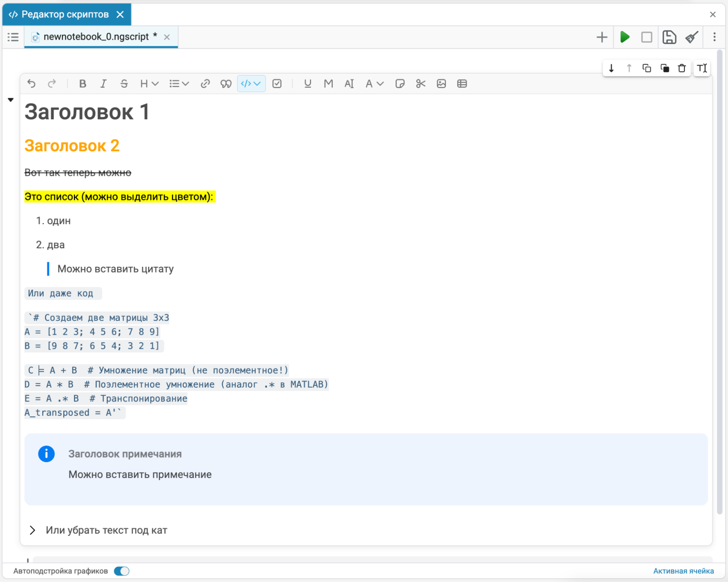
Task: Insert an image
Action: click(x=441, y=84)
